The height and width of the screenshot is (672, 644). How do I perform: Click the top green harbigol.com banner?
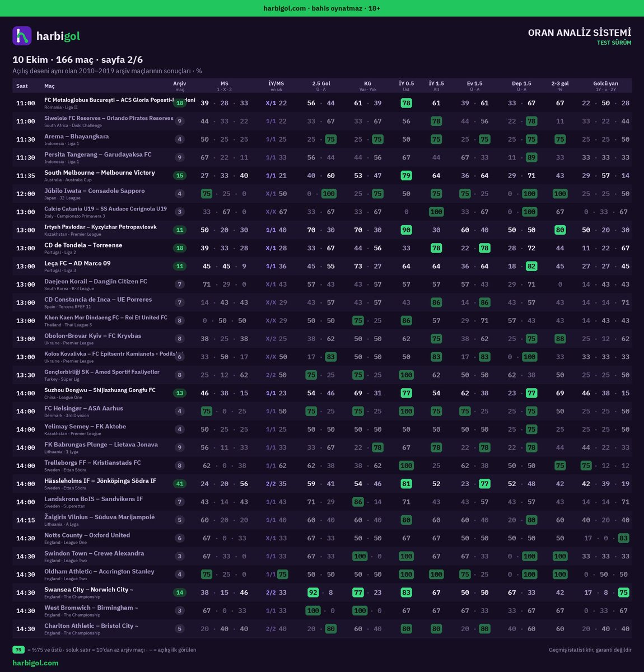click(x=322, y=8)
